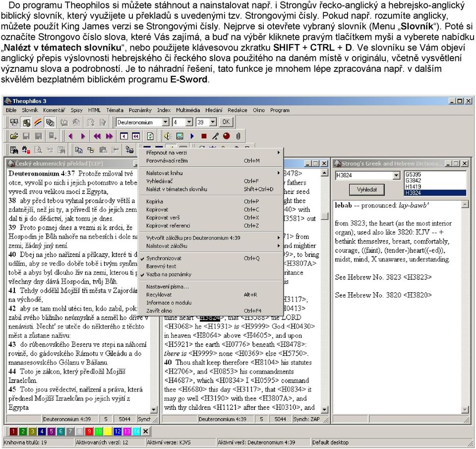Toggle Porovnávací režim in the context menu
Screen dimensions: 476x449
(210, 161)
